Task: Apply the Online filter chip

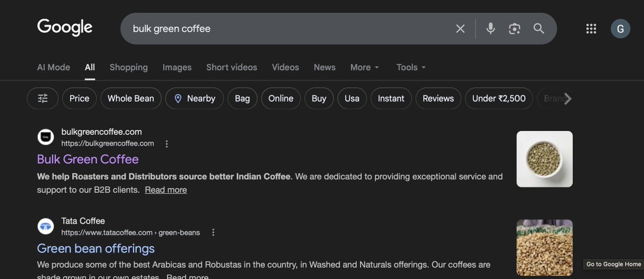Action: pos(281,98)
